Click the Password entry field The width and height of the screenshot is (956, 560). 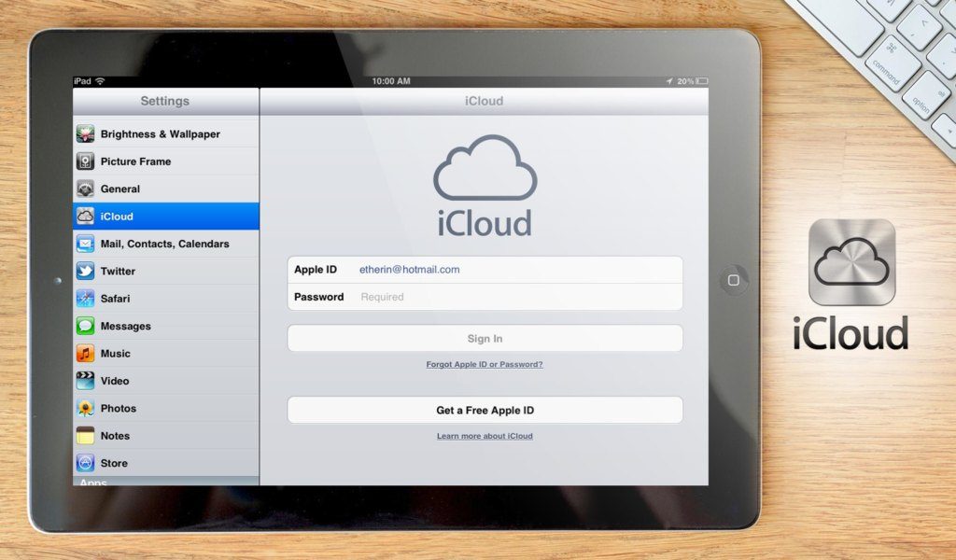[x=513, y=297]
